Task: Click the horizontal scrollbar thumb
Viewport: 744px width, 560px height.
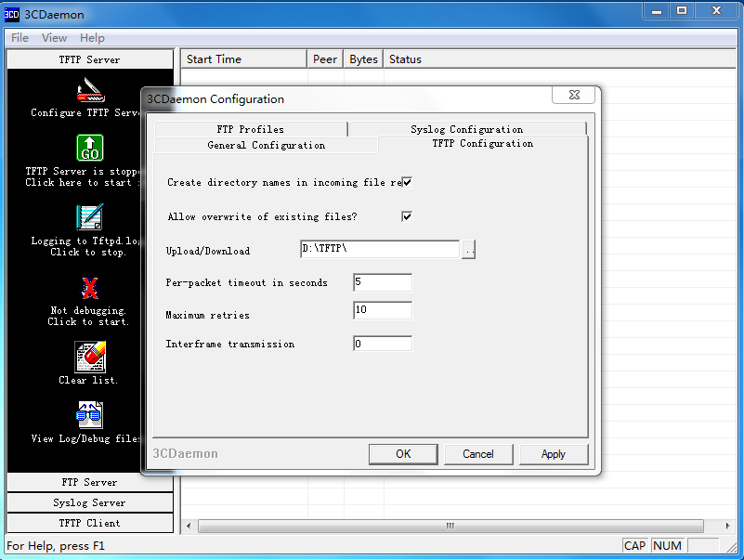Action: coord(450,526)
